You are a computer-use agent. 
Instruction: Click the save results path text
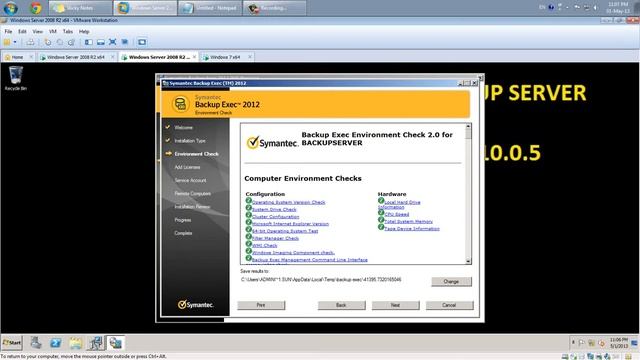321,280
